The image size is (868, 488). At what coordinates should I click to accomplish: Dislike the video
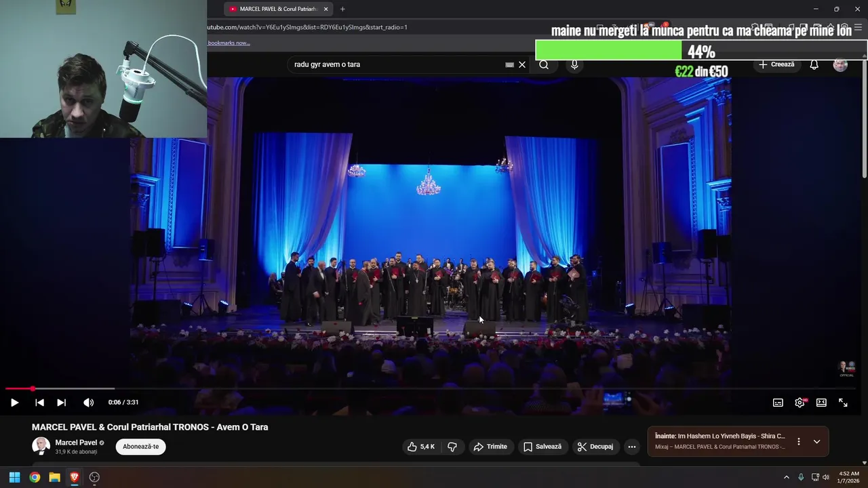[452, 447]
